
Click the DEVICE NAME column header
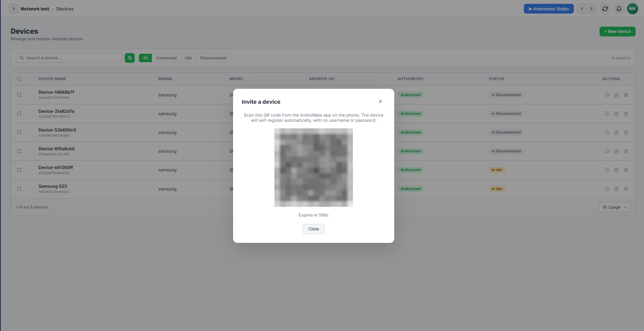pyautogui.click(x=52, y=79)
